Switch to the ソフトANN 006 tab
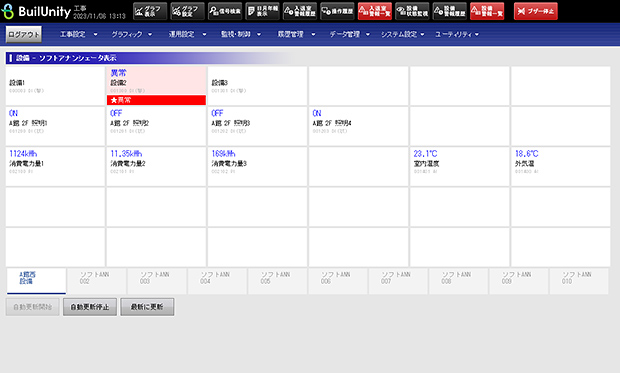Image resolution: width=620 pixels, height=373 pixels. (338, 281)
